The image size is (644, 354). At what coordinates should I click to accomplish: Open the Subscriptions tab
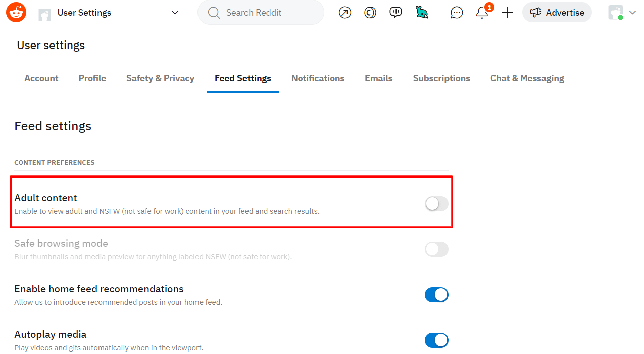441,78
